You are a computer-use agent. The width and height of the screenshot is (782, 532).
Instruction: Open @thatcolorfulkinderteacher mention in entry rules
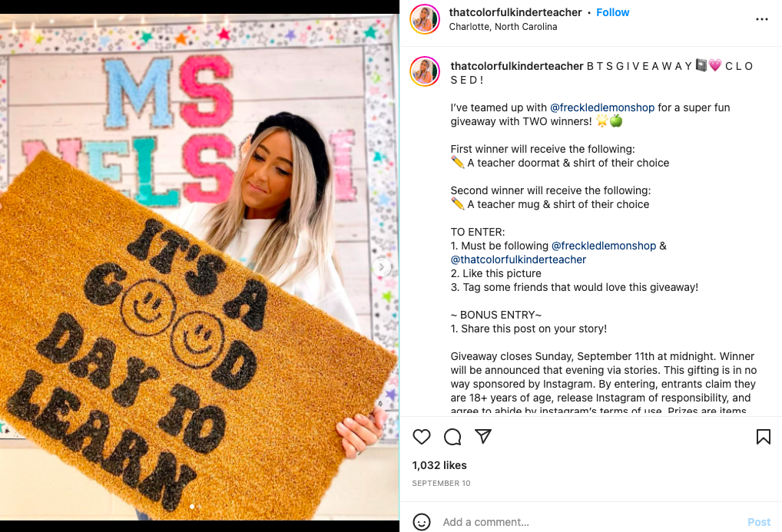(x=519, y=259)
